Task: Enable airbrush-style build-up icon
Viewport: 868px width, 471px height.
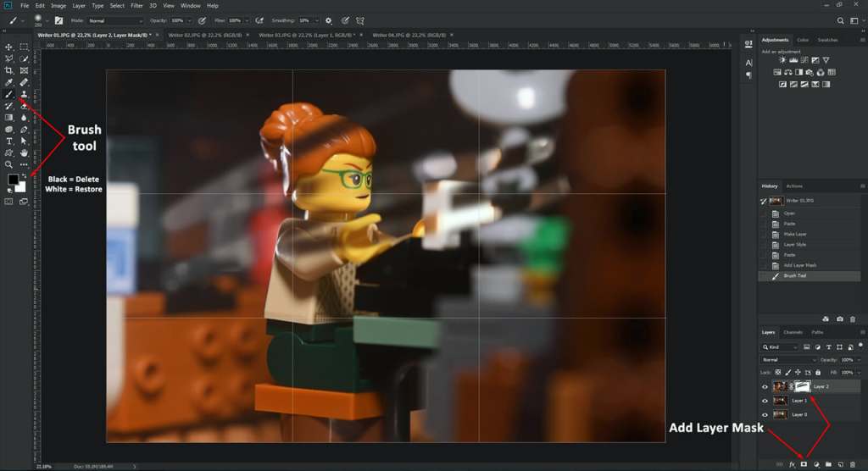Action: point(259,20)
